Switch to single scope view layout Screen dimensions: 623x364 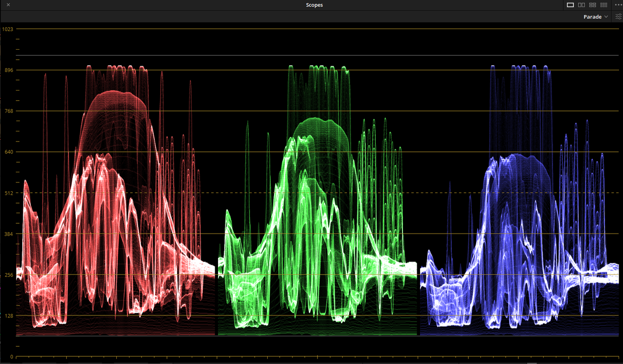point(570,5)
